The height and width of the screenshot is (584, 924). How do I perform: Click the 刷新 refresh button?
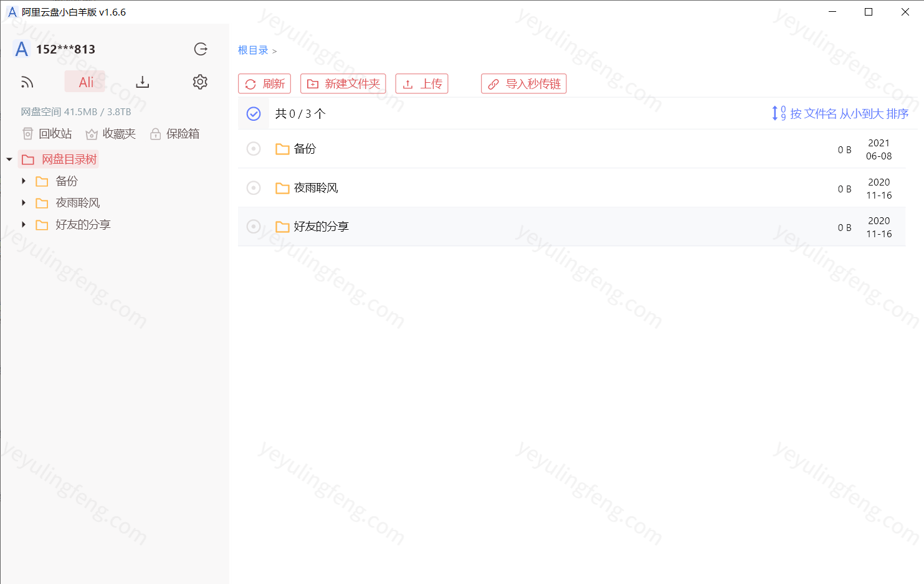click(265, 84)
